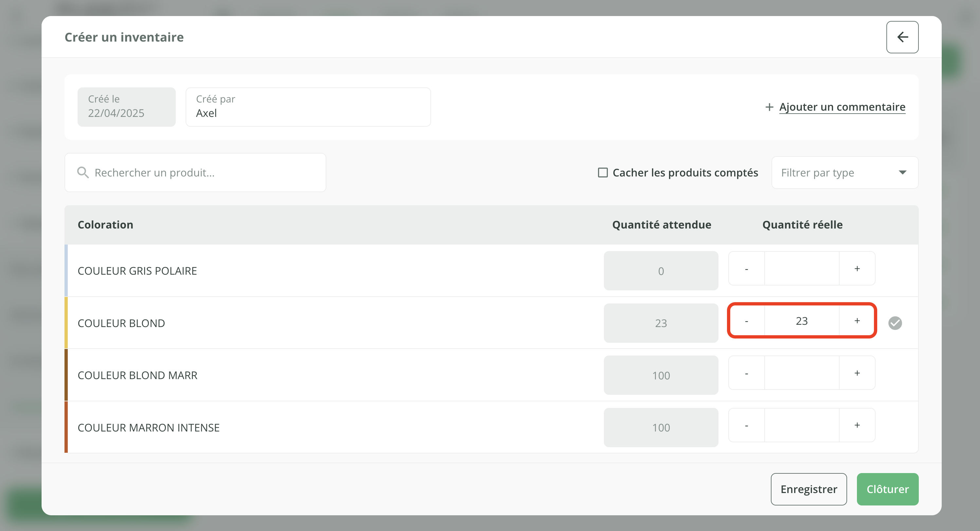Click the back arrow icon

[x=902, y=37]
